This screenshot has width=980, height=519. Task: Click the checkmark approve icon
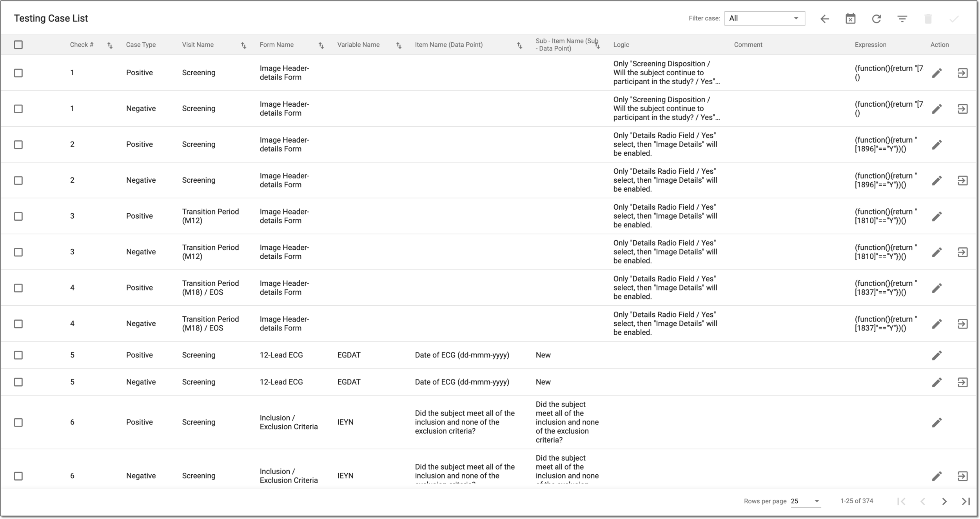954,19
